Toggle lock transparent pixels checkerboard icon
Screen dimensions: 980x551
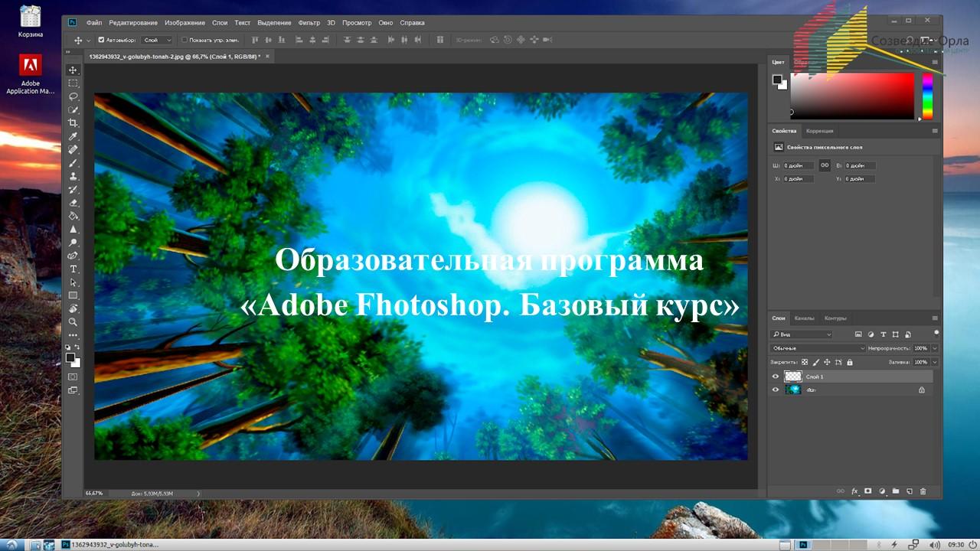point(805,362)
